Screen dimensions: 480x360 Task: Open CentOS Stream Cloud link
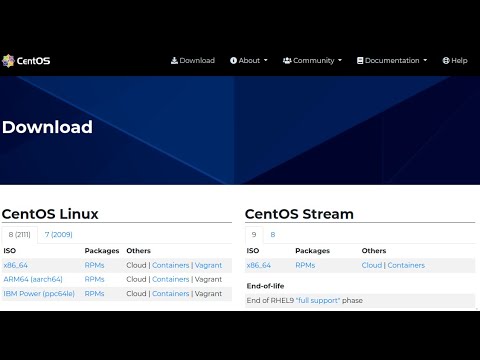point(372,265)
